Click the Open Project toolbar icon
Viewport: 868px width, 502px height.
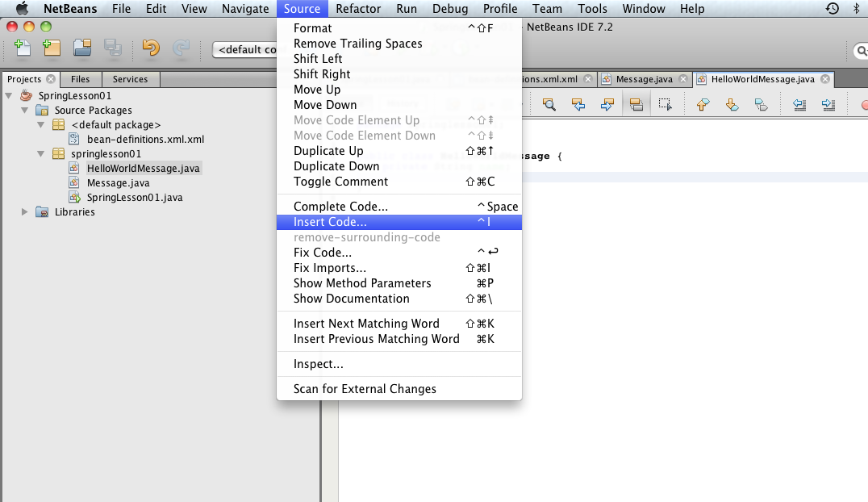tap(82, 48)
